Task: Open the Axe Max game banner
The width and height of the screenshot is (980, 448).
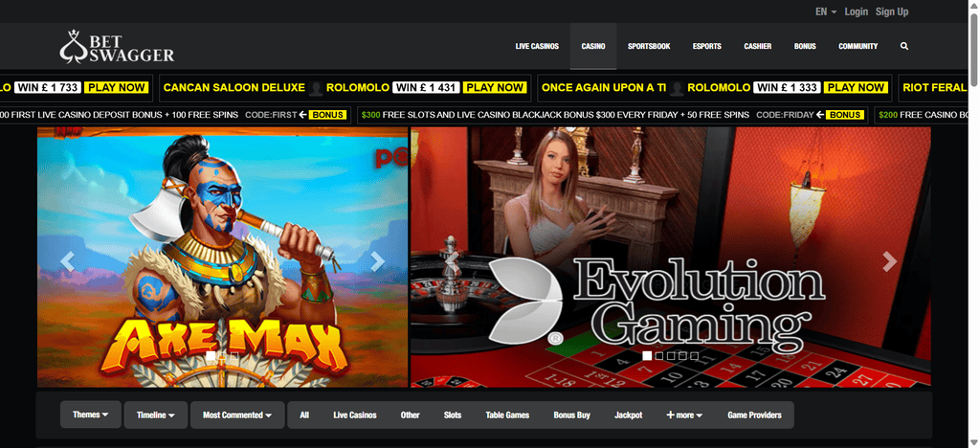Action: pos(222,257)
